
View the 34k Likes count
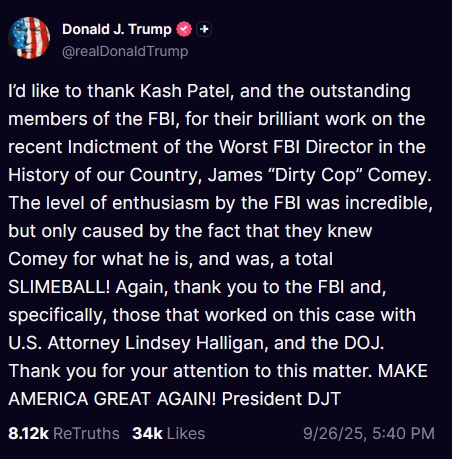click(x=147, y=433)
